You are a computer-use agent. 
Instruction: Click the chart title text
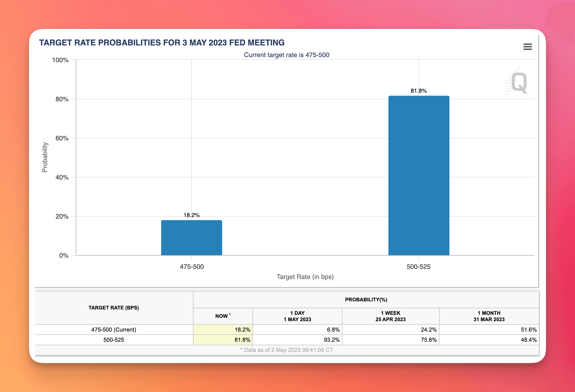click(x=162, y=43)
